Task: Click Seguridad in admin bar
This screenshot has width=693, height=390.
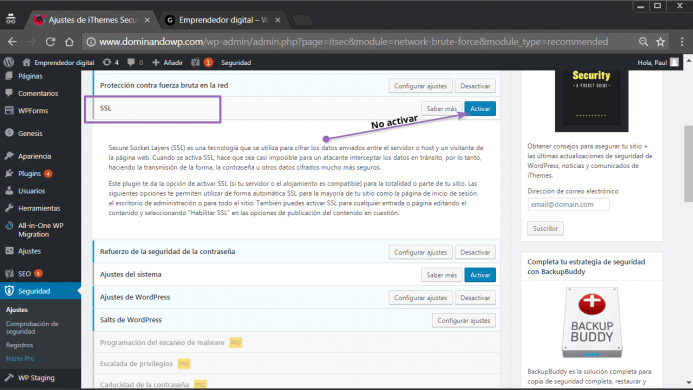Action: pos(236,62)
